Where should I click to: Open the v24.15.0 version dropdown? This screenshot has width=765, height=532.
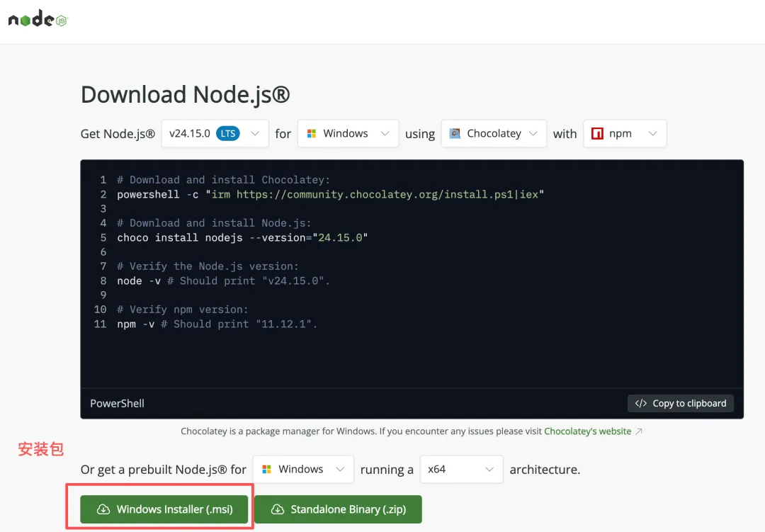[x=215, y=134]
